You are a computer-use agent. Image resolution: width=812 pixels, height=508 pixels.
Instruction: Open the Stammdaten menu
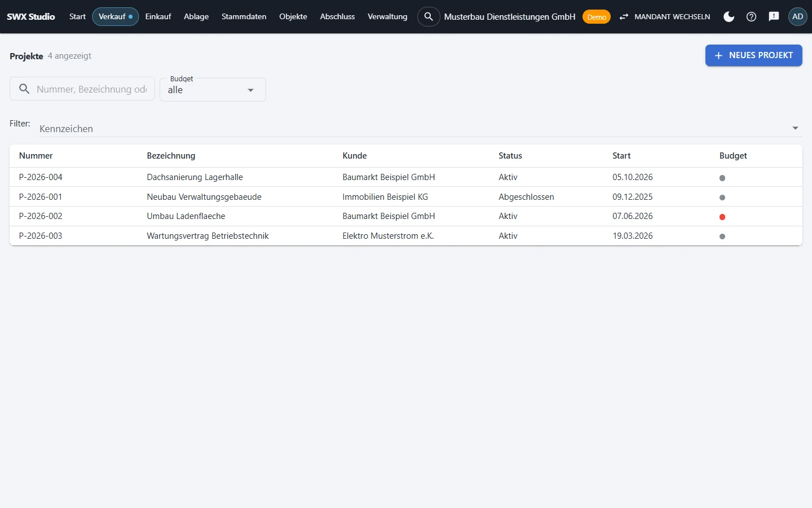(x=244, y=16)
